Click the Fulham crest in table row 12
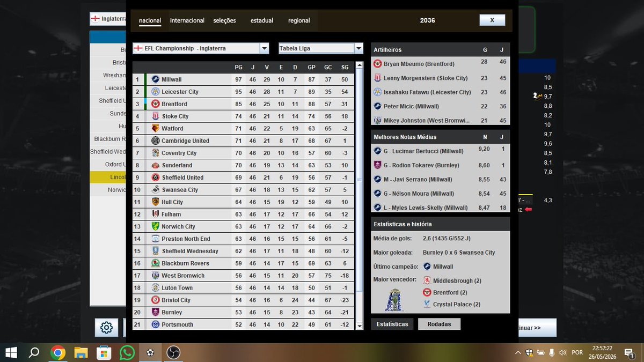 [156, 215]
